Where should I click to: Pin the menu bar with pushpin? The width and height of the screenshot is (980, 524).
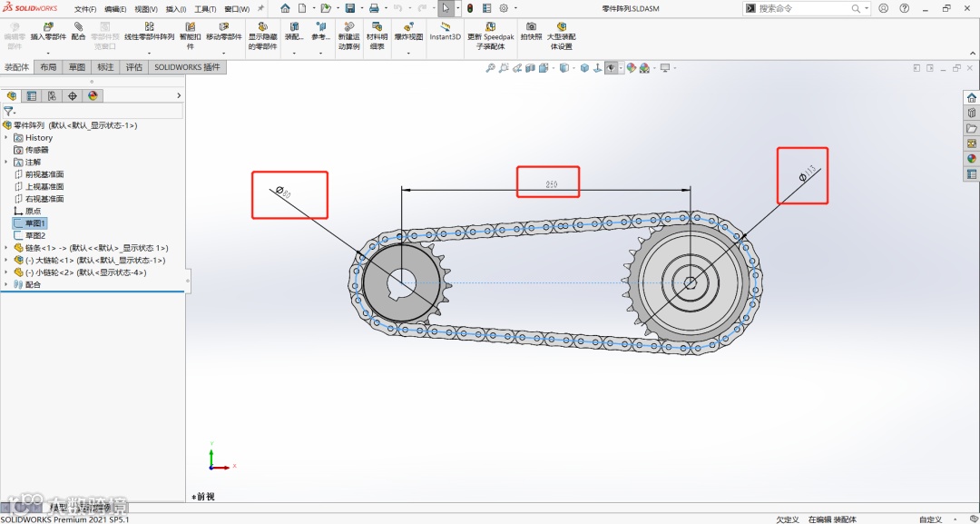(260, 9)
